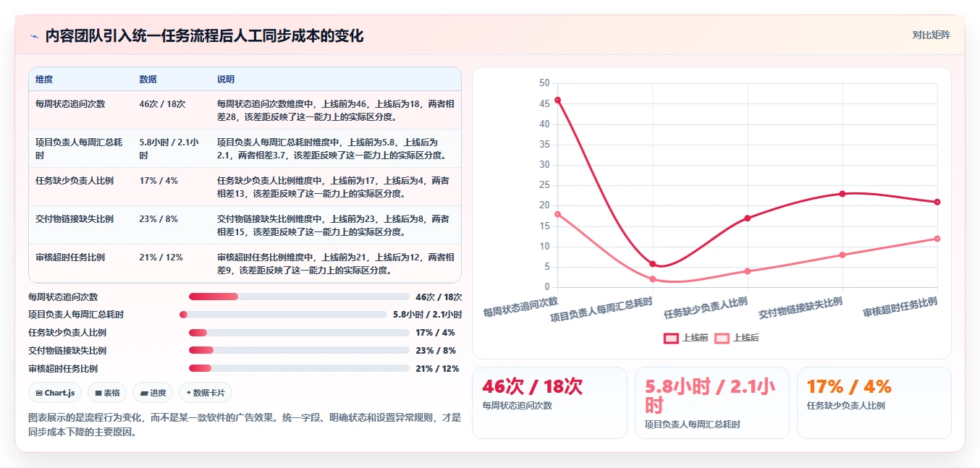Click the 数据 table column header
Viewport: 980px width, 468px height.
point(148,80)
